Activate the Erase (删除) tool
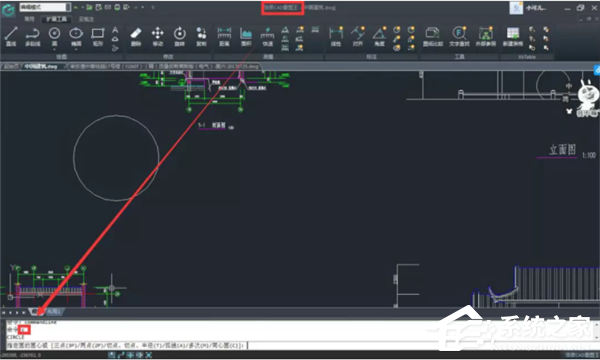Viewport: 600px width, 360px height. 136,37
